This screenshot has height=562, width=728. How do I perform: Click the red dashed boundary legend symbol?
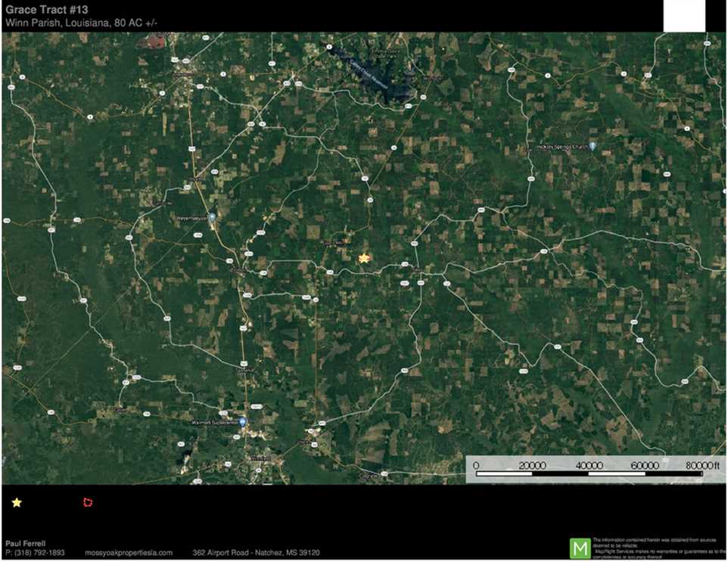[x=88, y=502]
